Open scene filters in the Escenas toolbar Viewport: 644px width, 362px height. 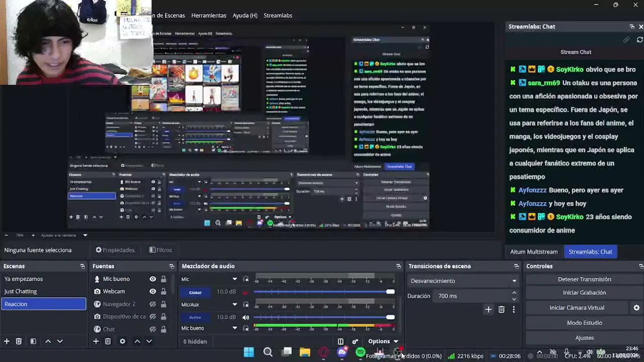click(x=33, y=341)
